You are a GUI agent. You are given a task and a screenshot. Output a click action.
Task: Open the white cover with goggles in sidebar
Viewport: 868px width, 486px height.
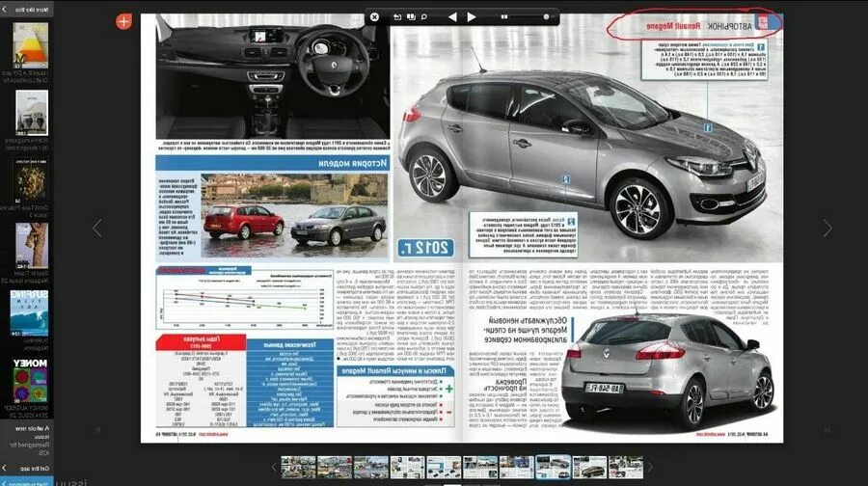(x=32, y=114)
